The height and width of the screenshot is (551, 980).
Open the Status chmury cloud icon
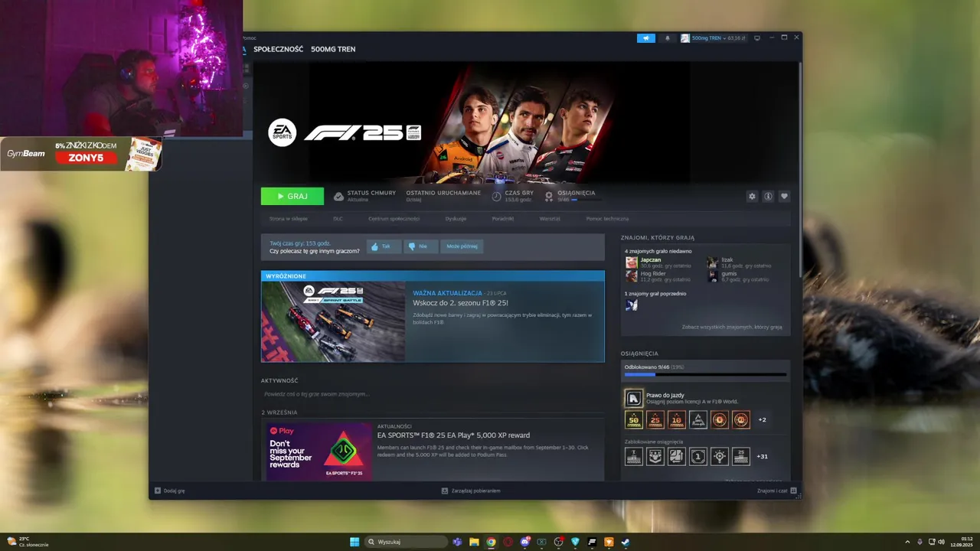point(338,197)
